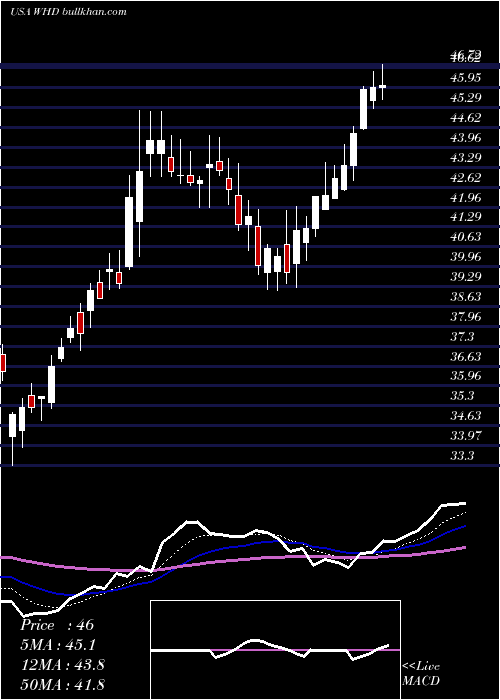The width and height of the screenshot is (500, 700).
Task: Click the 'Price : 46' readout
Action: coord(57,625)
